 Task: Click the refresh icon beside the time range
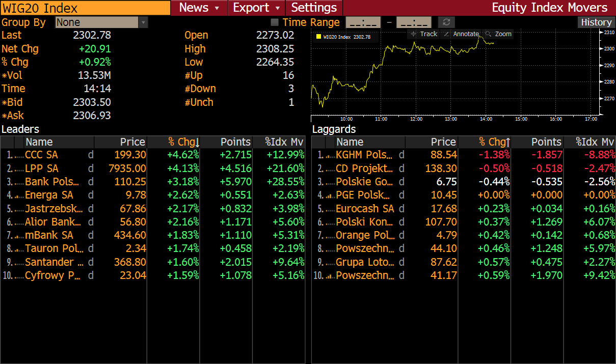pos(446,22)
